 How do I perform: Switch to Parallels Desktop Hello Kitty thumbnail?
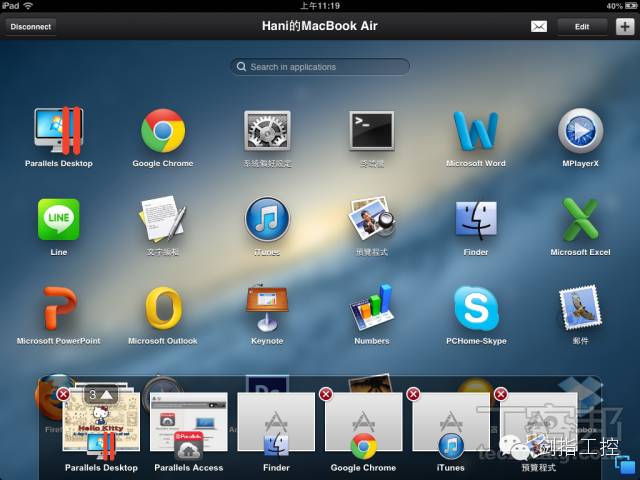point(101,422)
